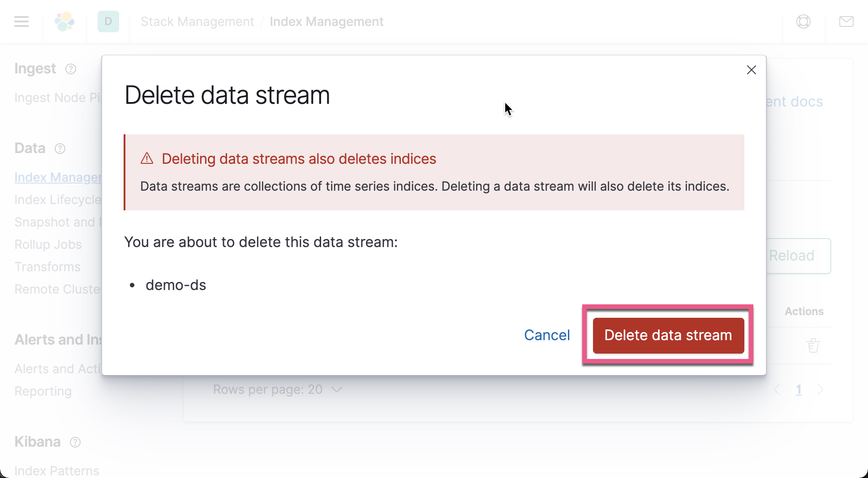Open the main navigation hamburger menu

pos(21,21)
